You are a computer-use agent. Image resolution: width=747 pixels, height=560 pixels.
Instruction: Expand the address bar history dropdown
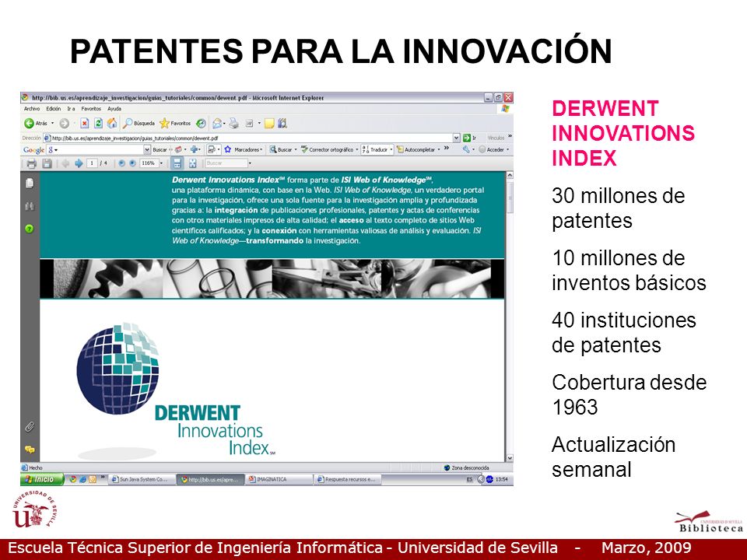click(x=457, y=138)
